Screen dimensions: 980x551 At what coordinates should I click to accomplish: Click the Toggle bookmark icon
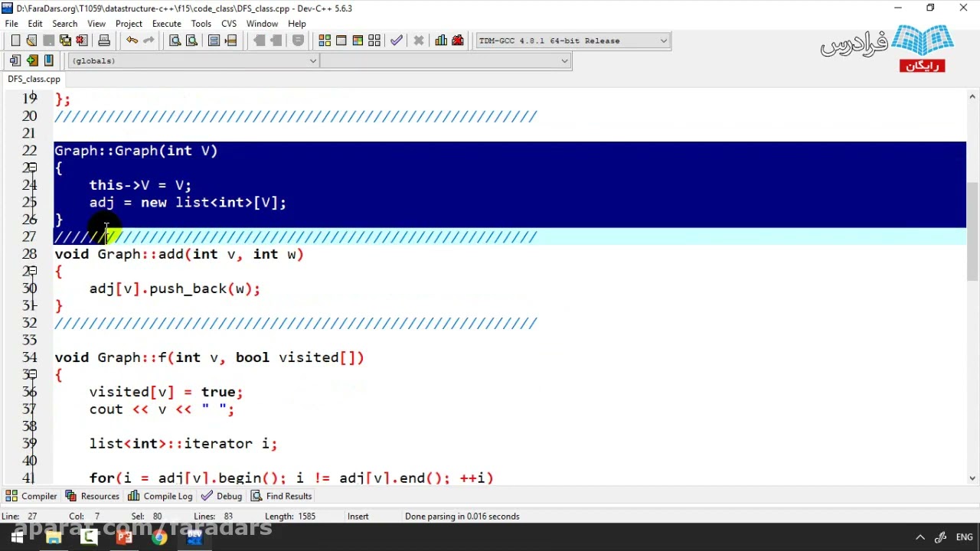(49, 60)
